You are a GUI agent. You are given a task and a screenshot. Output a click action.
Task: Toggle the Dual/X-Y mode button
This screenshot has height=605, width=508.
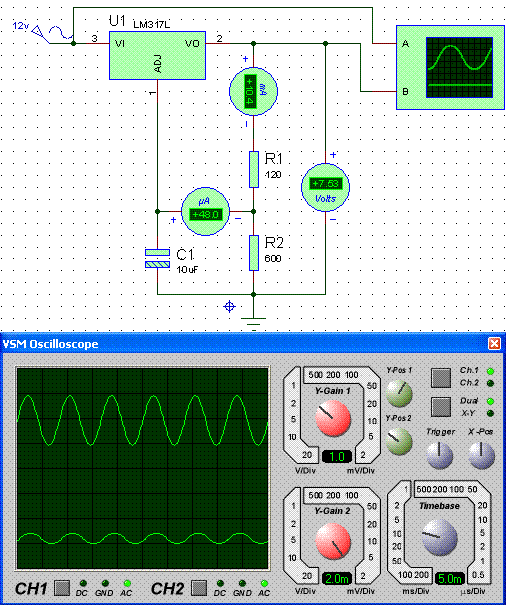point(440,407)
